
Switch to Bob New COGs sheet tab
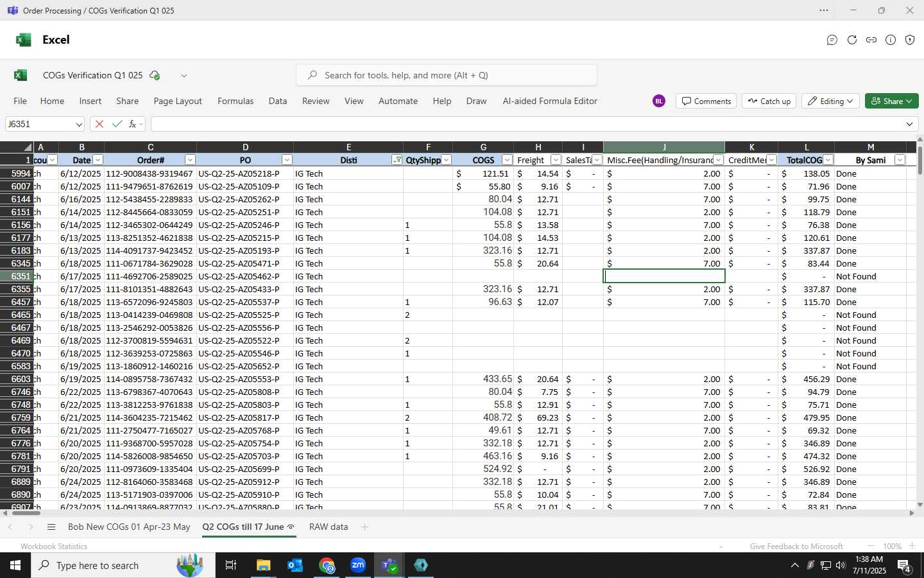click(129, 527)
